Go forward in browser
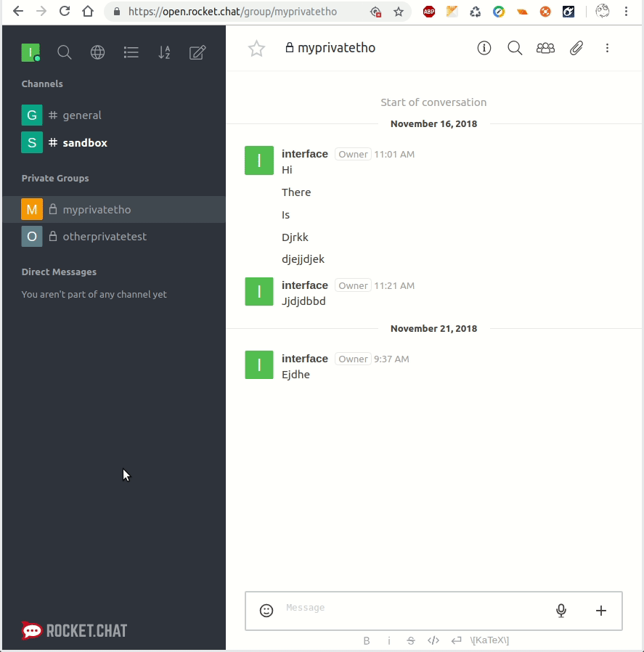This screenshot has width=644, height=652. (x=41, y=11)
